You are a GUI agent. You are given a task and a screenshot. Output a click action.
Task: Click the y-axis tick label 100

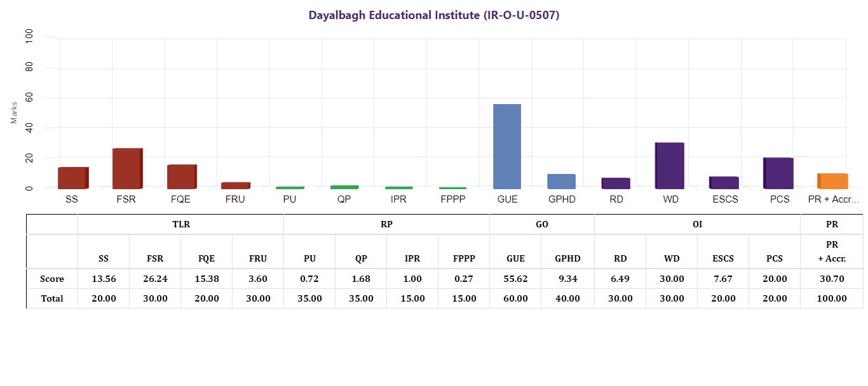[30, 37]
